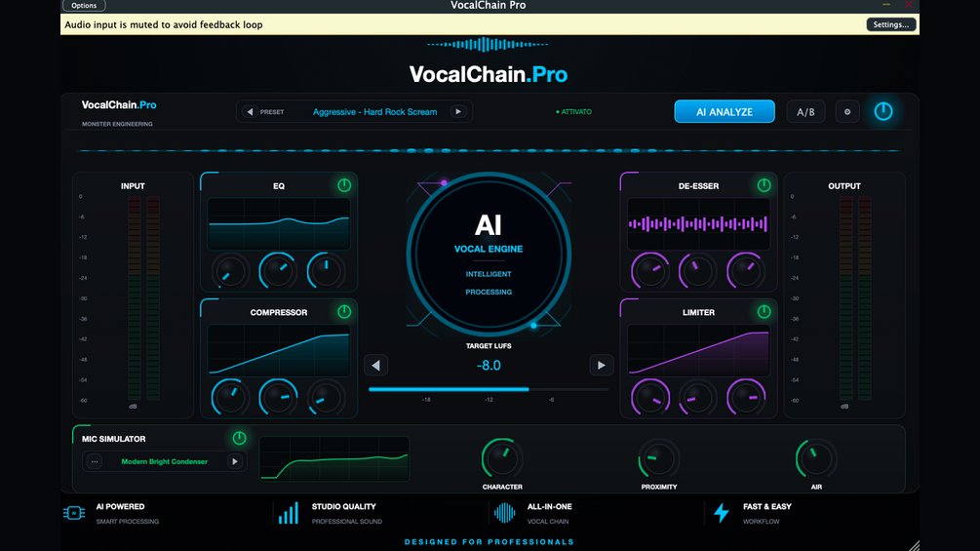
Task: Click the third Limiter knob
Action: click(746, 397)
